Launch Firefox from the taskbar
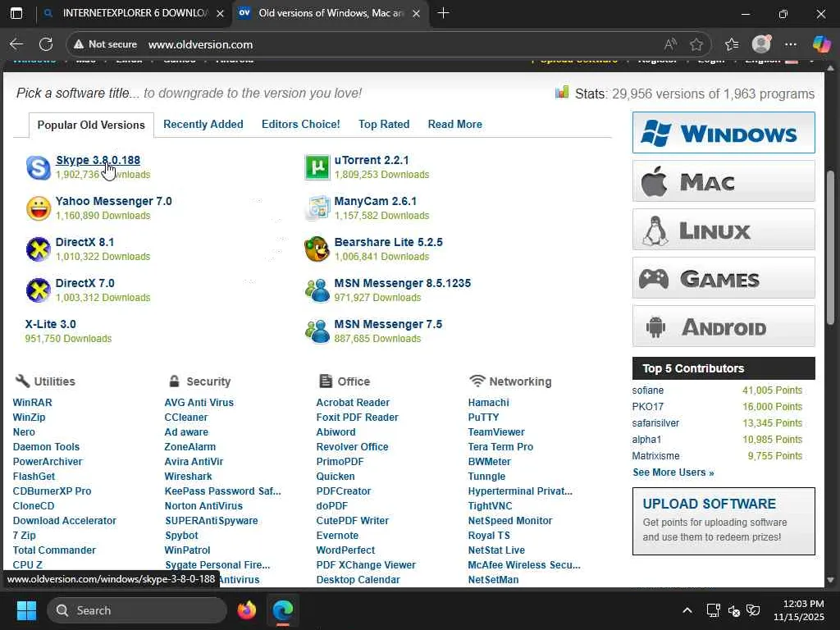This screenshot has width=840, height=630. [x=247, y=610]
